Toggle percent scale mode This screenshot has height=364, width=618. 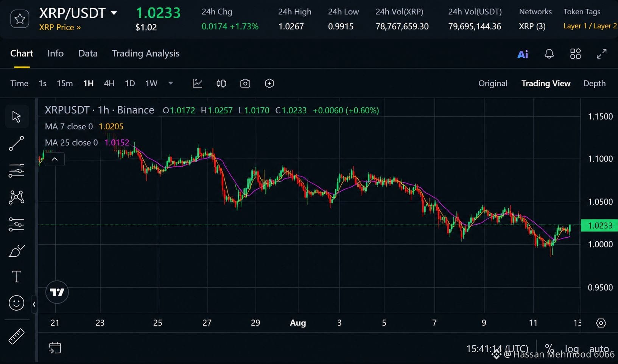point(549,348)
